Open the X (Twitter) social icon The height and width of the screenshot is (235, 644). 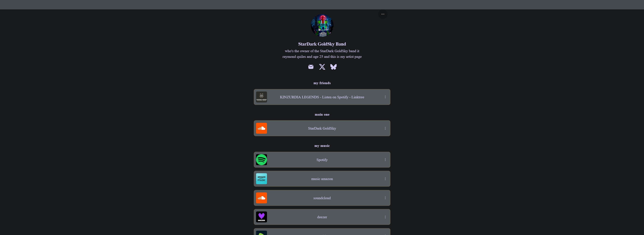[322, 67]
